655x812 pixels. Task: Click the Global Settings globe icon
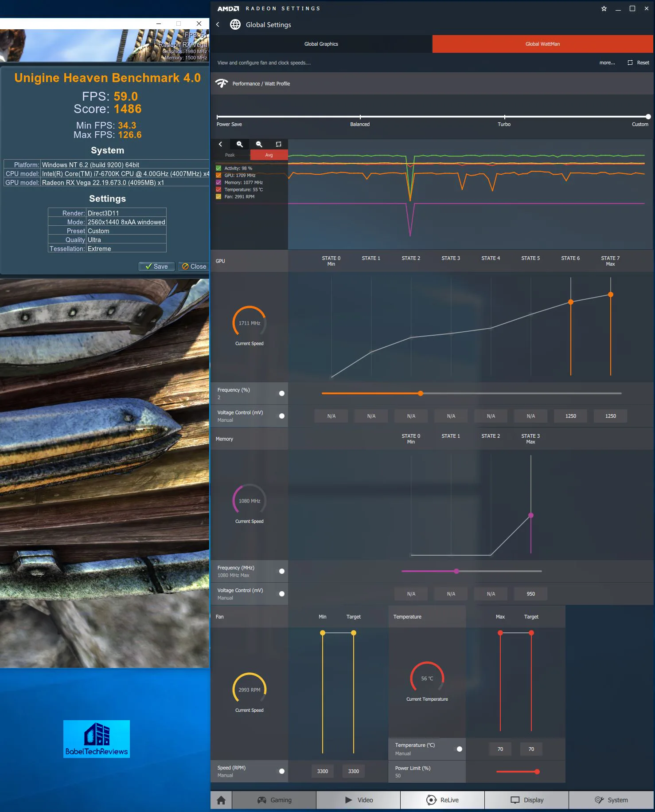click(235, 25)
